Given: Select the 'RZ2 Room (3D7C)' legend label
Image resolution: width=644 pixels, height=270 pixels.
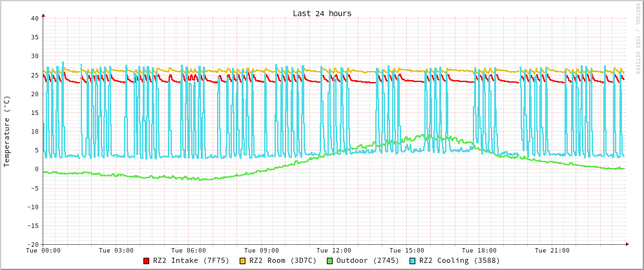Looking at the screenshot, I should click(x=282, y=260).
